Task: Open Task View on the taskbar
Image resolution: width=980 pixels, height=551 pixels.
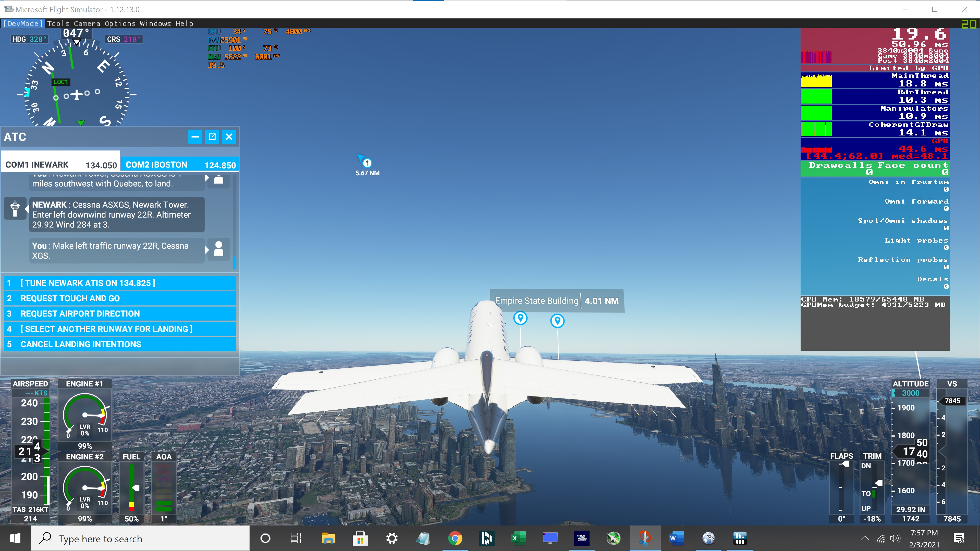Action: coord(296,539)
